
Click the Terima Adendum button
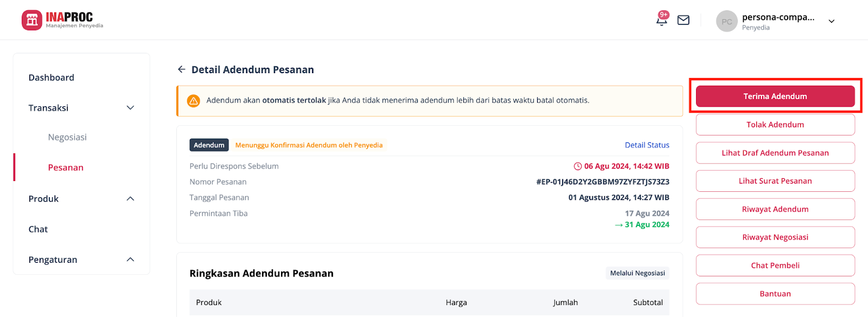(775, 96)
